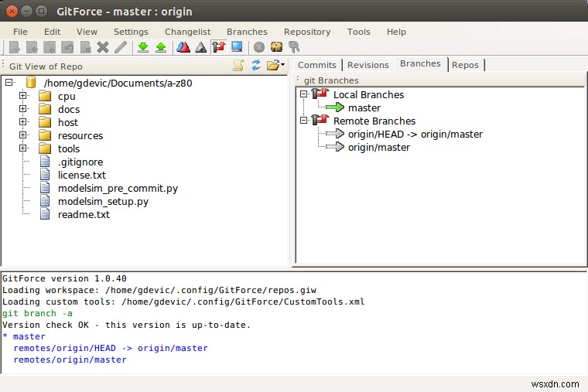
Task: Select origin/HEAD -> origin/master branch
Action: 415,135
